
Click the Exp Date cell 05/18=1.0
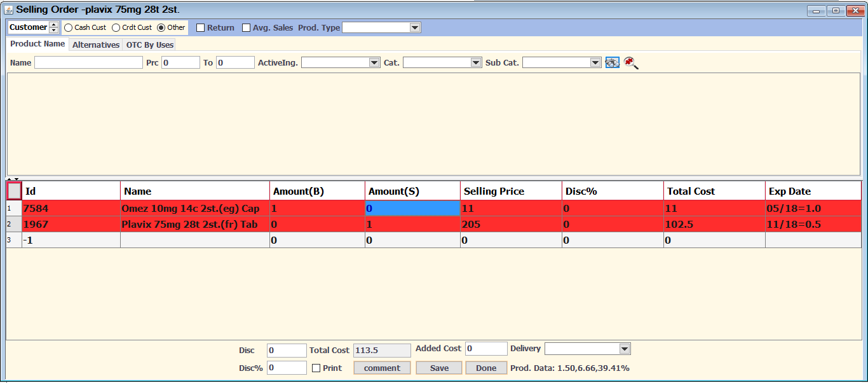point(813,208)
